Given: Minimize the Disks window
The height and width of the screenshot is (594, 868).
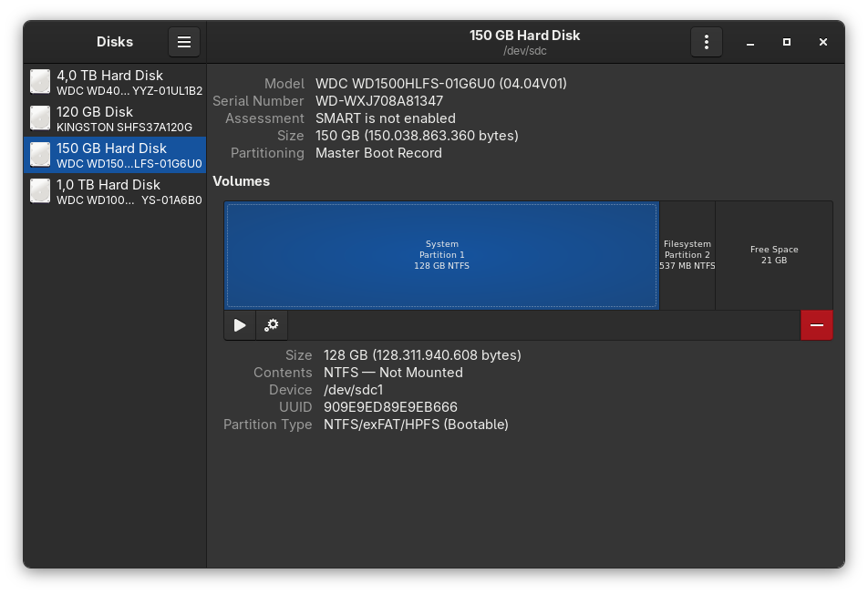Looking at the screenshot, I should point(750,42).
